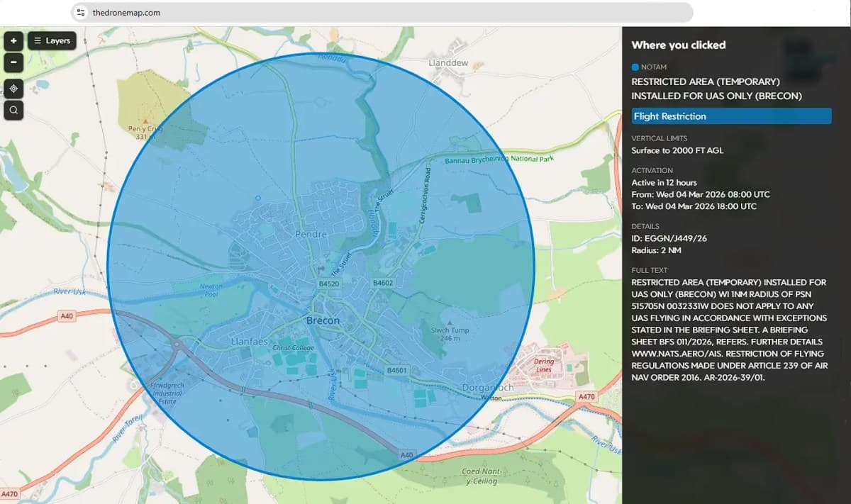Click inside the browser address bar
Image resolution: width=851 pixels, height=504 pixels.
[x=284, y=12]
